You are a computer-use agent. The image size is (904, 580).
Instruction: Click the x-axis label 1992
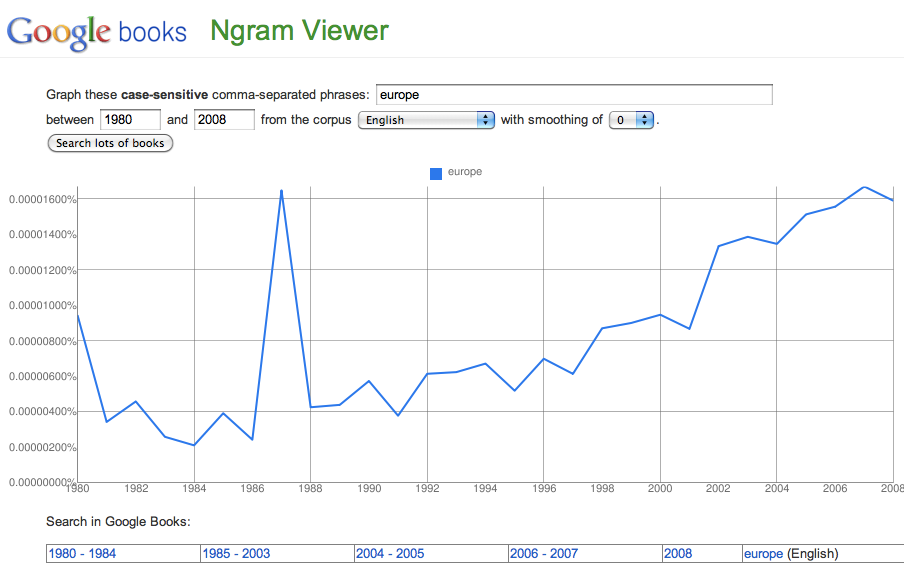[x=427, y=488]
